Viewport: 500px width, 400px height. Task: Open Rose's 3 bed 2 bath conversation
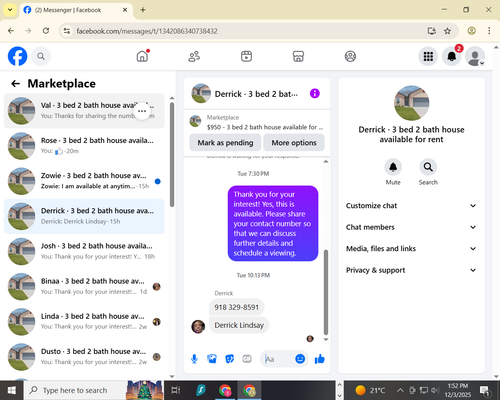[84, 146]
